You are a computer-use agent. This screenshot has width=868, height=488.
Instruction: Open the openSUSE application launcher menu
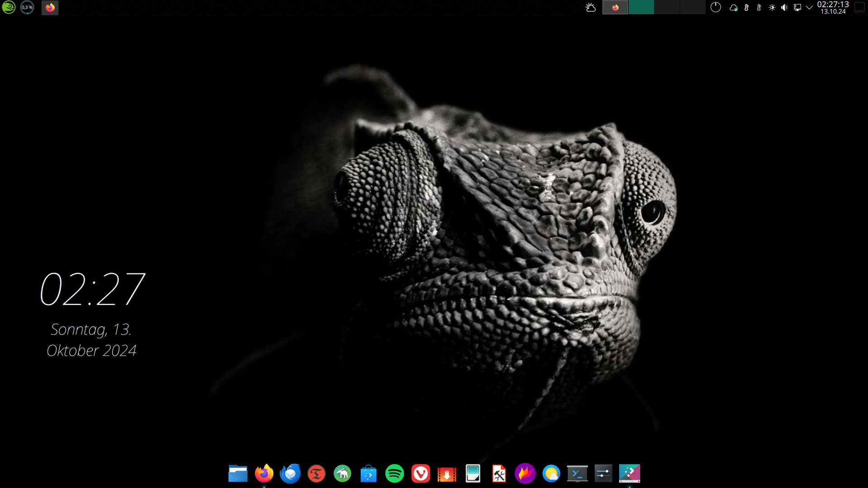(x=9, y=7)
